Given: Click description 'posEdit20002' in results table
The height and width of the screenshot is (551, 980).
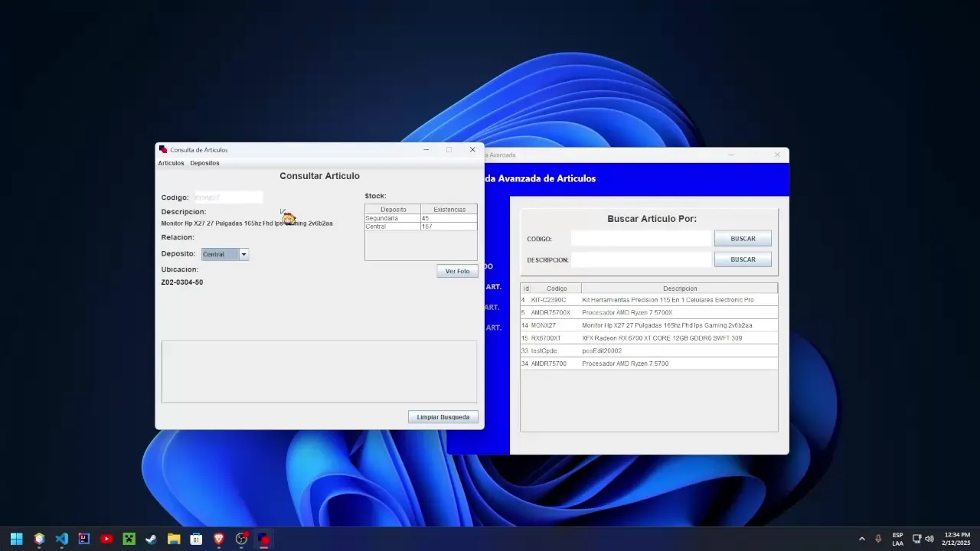Looking at the screenshot, I should [x=602, y=350].
